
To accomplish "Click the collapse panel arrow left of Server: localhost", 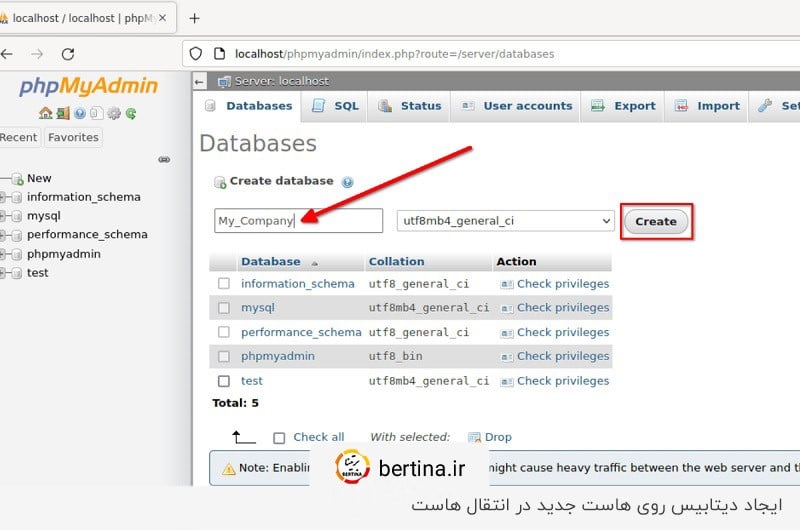I will pos(199,82).
